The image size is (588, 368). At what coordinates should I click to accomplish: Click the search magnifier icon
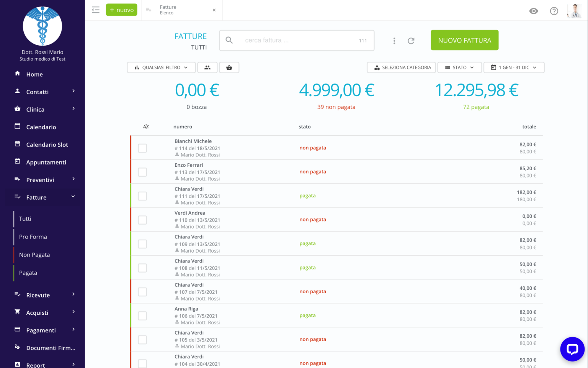(x=229, y=40)
